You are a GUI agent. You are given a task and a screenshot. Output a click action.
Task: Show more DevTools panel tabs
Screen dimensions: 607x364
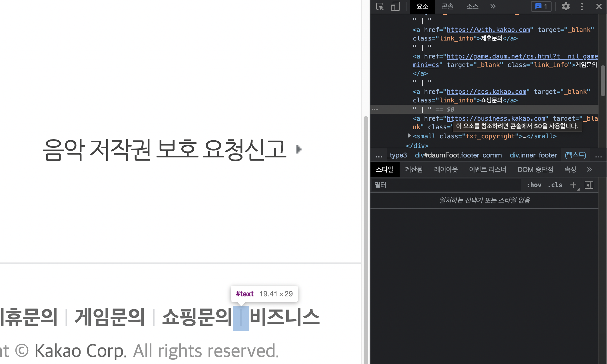[493, 6]
